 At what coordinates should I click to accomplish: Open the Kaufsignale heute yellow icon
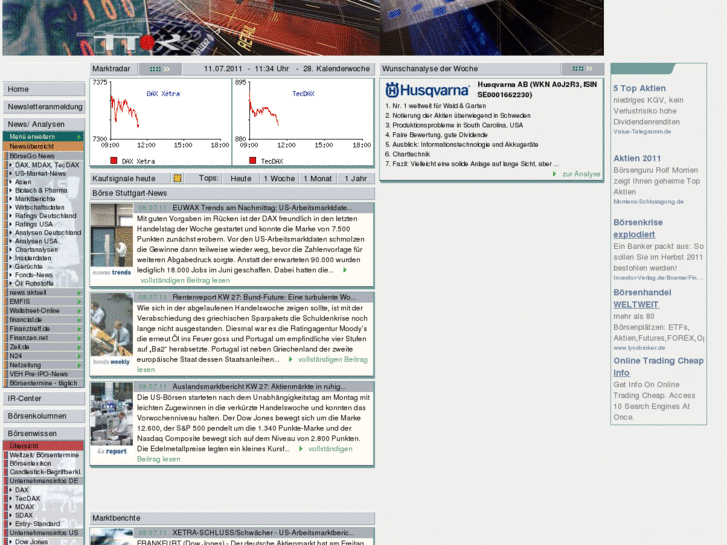point(177,179)
